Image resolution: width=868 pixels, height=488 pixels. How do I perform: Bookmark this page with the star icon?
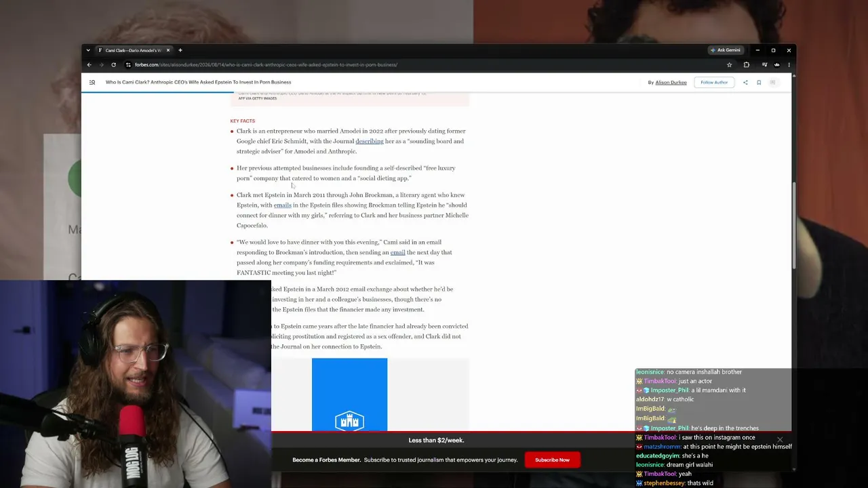pos(729,65)
